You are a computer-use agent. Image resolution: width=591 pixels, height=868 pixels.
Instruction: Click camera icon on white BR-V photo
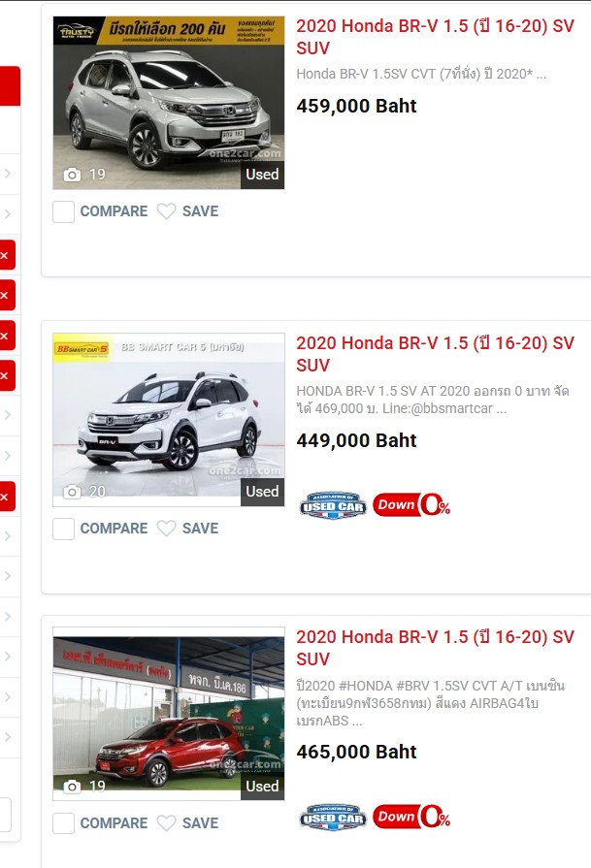pos(72,492)
